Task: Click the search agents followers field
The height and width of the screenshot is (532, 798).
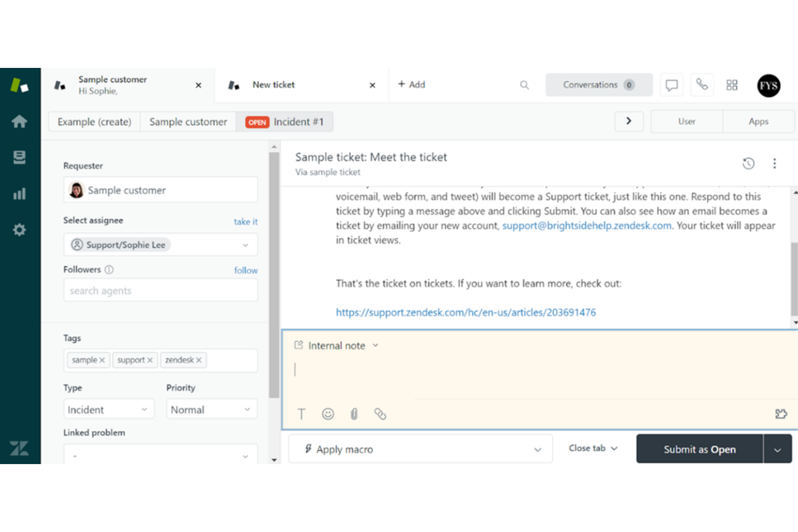Action: pyautogui.click(x=160, y=290)
